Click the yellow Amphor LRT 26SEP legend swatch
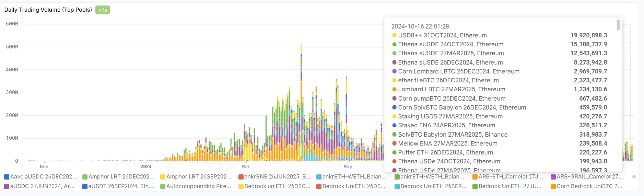This screenshot has width=644, height=196. [163, 177]
